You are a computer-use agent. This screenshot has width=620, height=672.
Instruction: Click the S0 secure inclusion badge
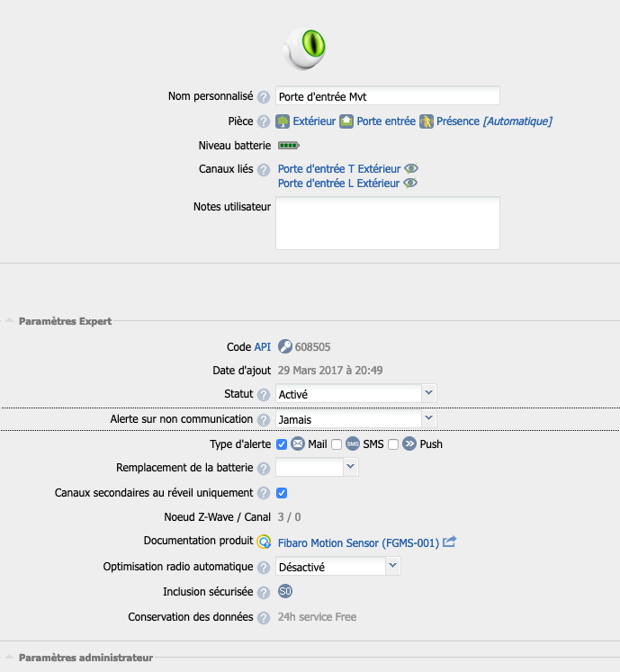[284, 591]
